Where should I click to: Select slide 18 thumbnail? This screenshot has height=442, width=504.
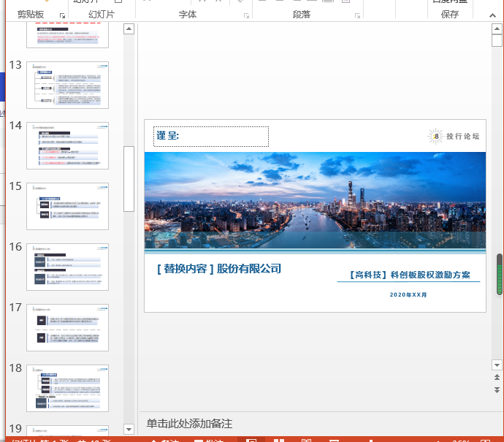coord(67,389)
